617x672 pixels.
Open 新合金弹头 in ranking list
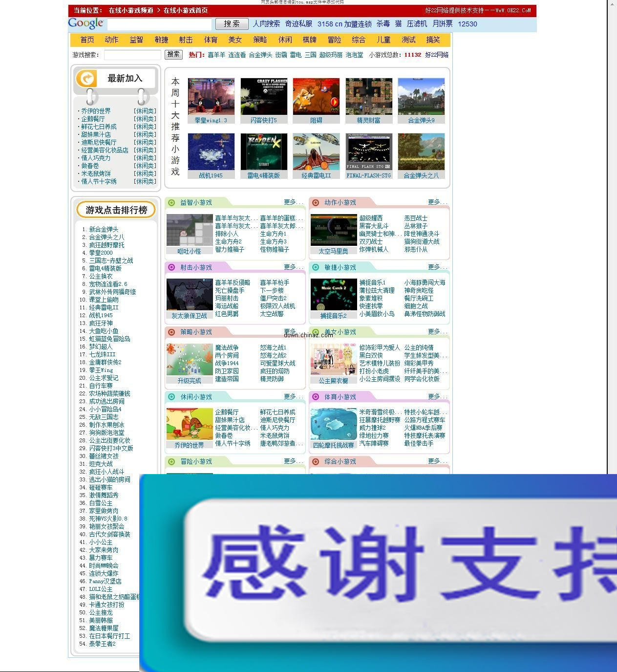click(x=104, y=229)
